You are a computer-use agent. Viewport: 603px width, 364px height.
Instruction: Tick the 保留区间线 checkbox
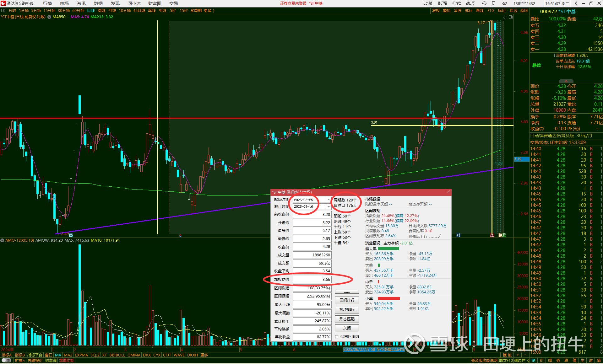point(337,337)
